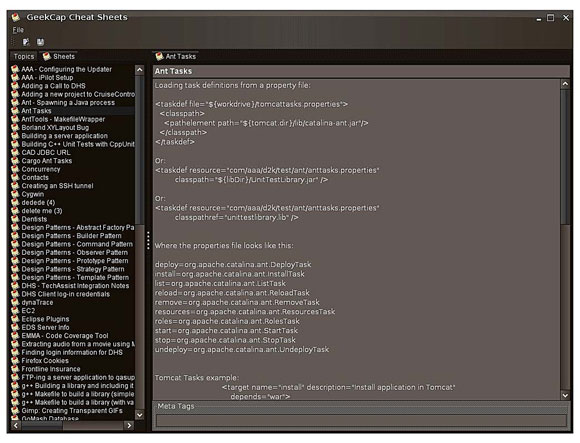Viewport: 580px width, 443px height.
Task: Click the horizontal scrollbar right arrow
Action: pos(129,426)
